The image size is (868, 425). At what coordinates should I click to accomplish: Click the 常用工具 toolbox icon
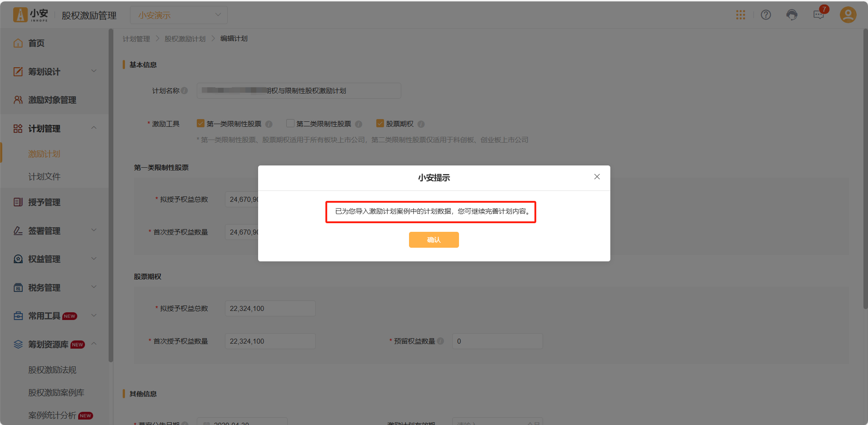pos(18,316)
